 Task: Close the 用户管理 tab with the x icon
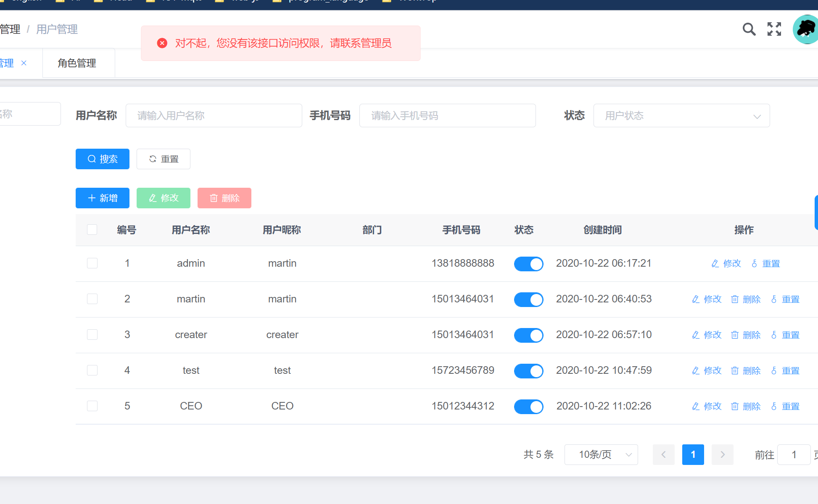coord(24,63)
